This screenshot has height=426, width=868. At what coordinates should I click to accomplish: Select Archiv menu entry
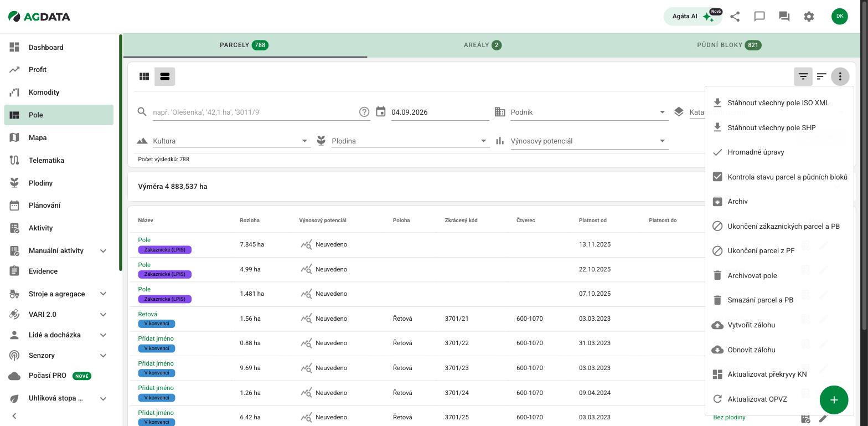[x=779, y=202]
